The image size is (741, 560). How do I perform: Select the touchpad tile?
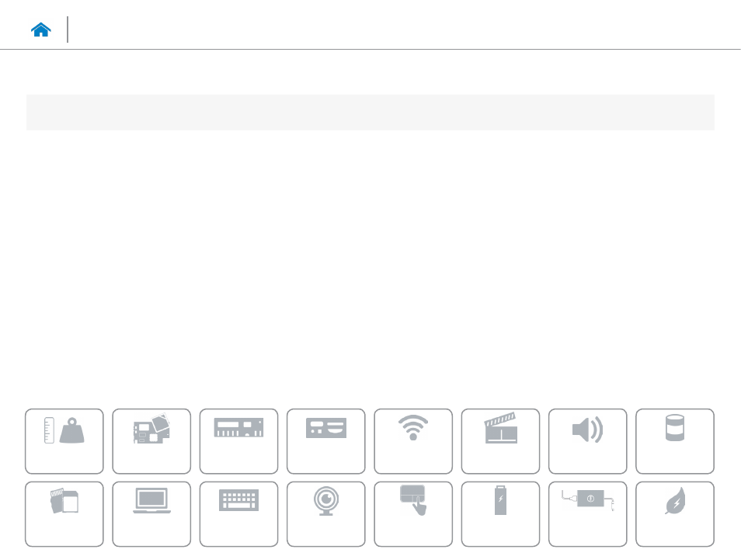point(413,513)
